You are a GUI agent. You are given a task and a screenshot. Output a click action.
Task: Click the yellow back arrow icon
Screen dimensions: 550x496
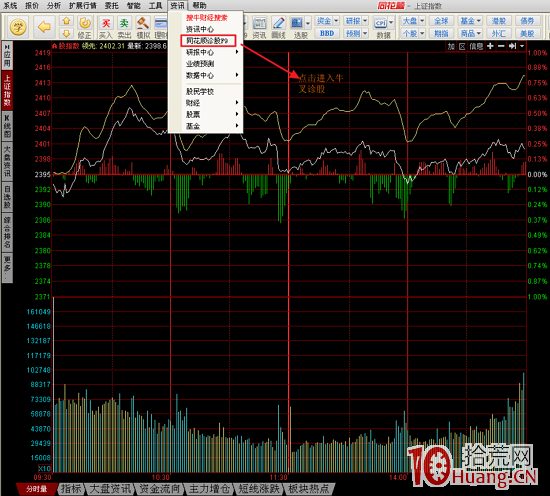tap(44, 27)
